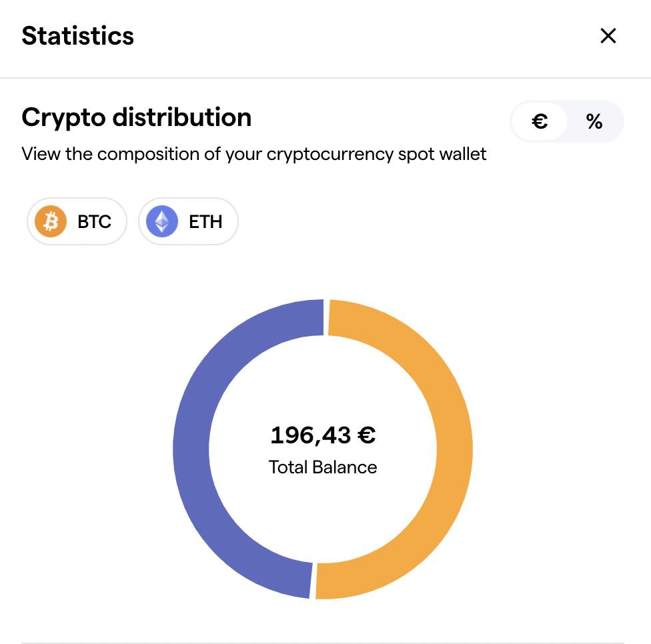Image resolution: width=651 pixels, height=644 pixels.
Task: Close the Statistics panel with the X icon
Action: [608, 36]
